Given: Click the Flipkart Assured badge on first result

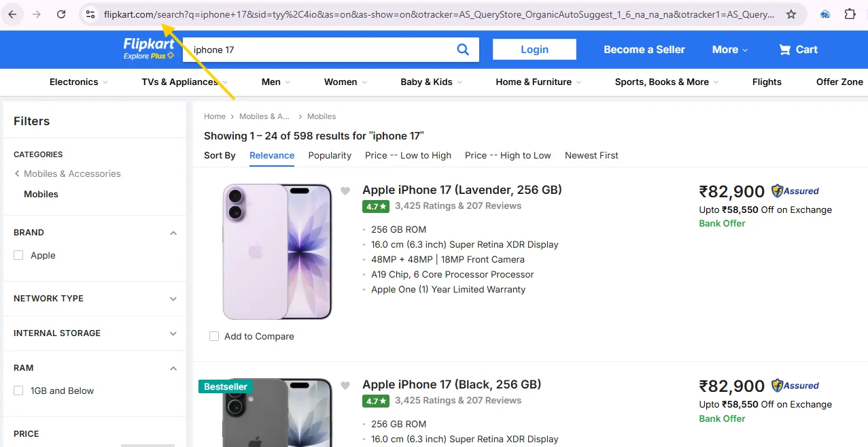Looking at the screenshot, I should pos(794,191).
